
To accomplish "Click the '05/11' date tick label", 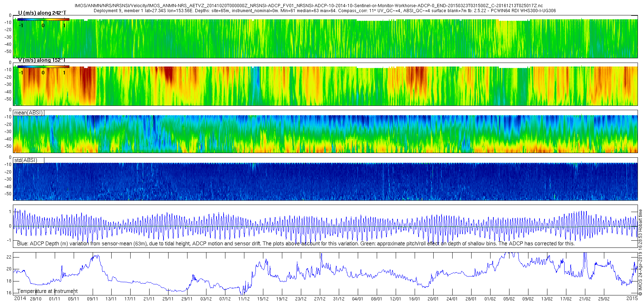I will pyautogui.click(x=73, y=299).
